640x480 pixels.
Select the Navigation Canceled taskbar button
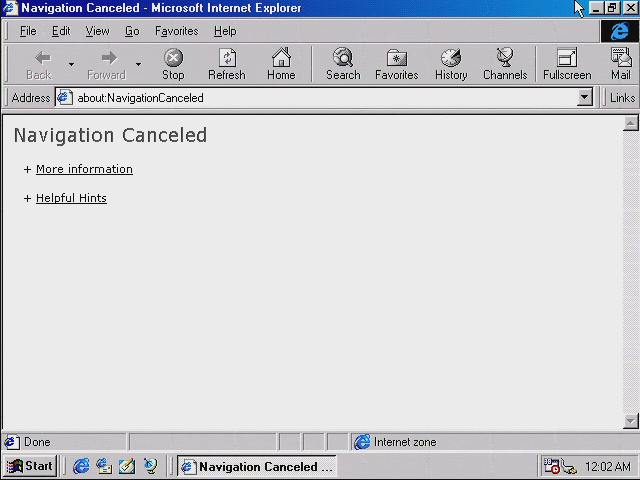coord(257,466)
